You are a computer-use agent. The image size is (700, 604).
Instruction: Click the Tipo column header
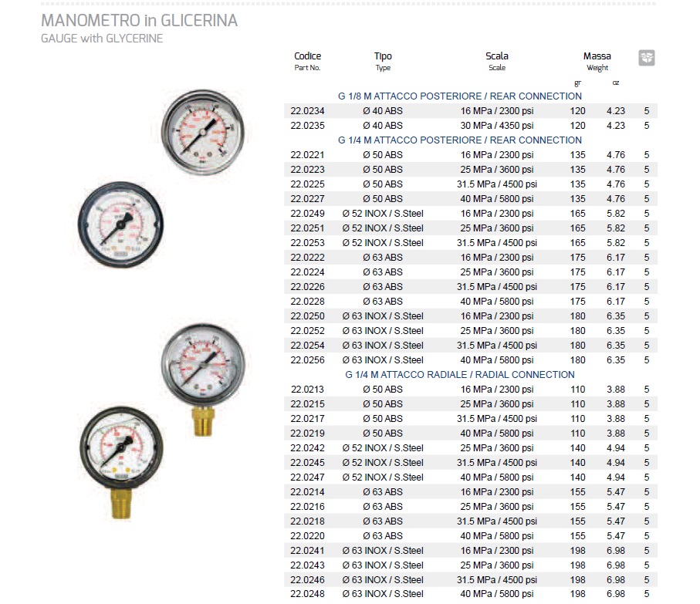(x=383, y=56)
